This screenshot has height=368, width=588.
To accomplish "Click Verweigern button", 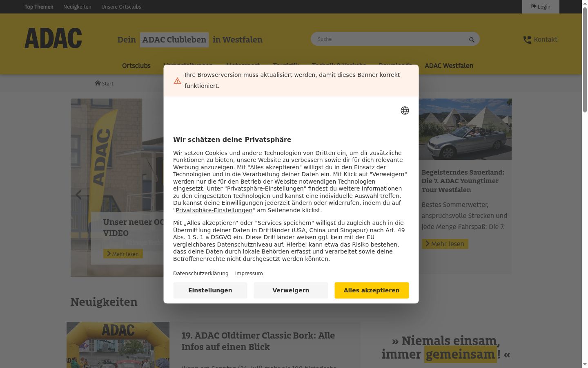I will pyautogui.click(x=291, y=290).
